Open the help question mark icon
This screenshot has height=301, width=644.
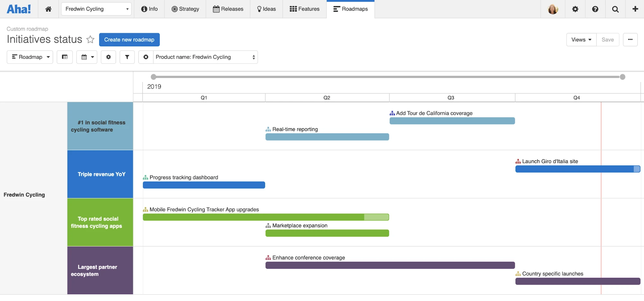595,9
